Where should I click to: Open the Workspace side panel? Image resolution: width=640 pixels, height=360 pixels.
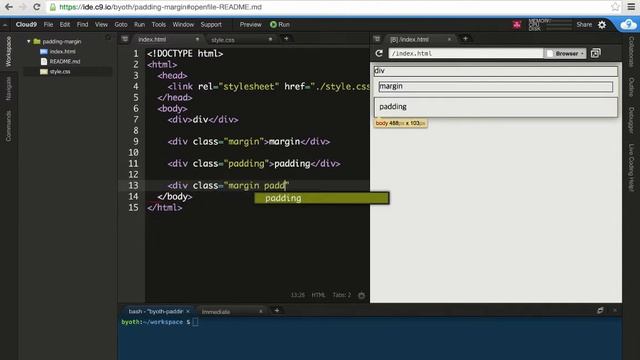click(8, 51)
